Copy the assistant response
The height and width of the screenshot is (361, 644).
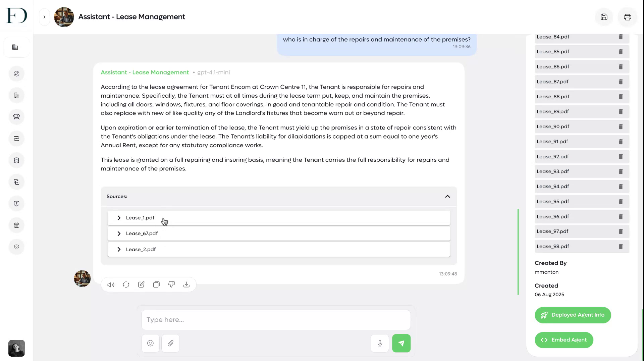156,285
